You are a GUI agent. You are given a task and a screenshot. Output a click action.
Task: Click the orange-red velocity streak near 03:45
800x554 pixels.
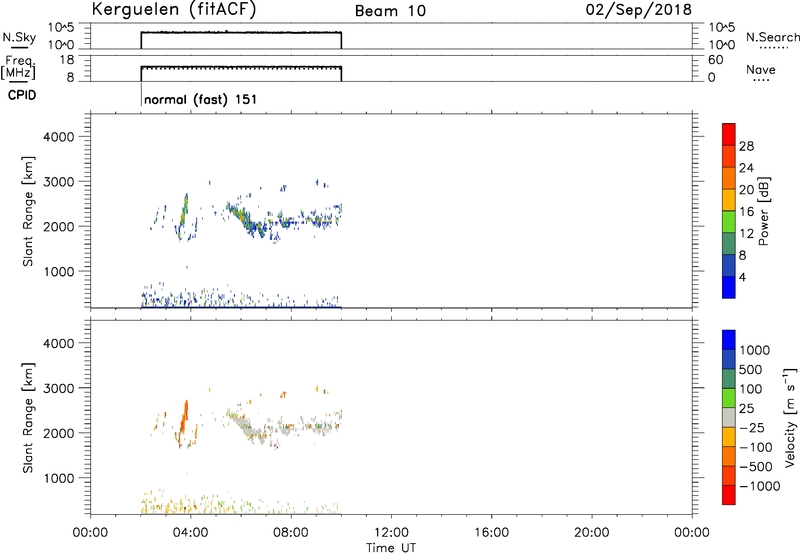tap(184, 418)
